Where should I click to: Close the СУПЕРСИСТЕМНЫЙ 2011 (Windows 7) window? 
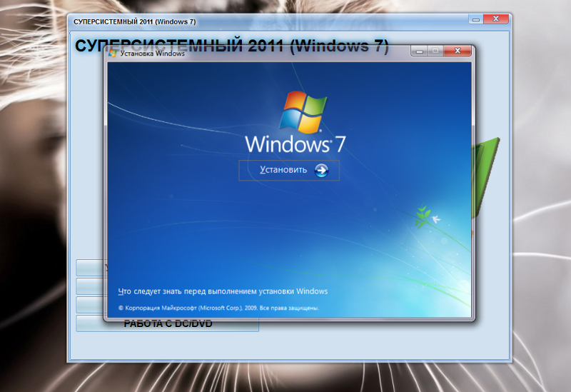[495, 19]
